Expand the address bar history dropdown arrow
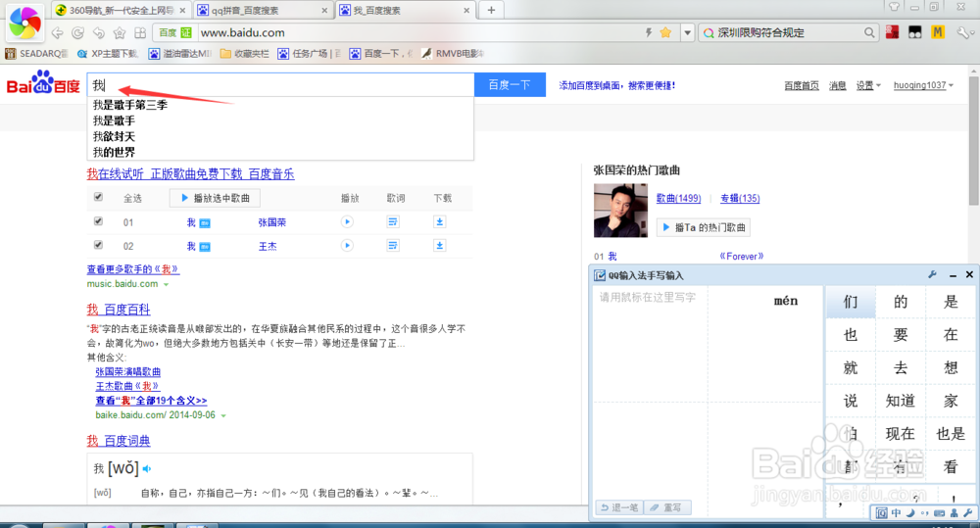Viewport: 980px width, 528px height. 688,32
